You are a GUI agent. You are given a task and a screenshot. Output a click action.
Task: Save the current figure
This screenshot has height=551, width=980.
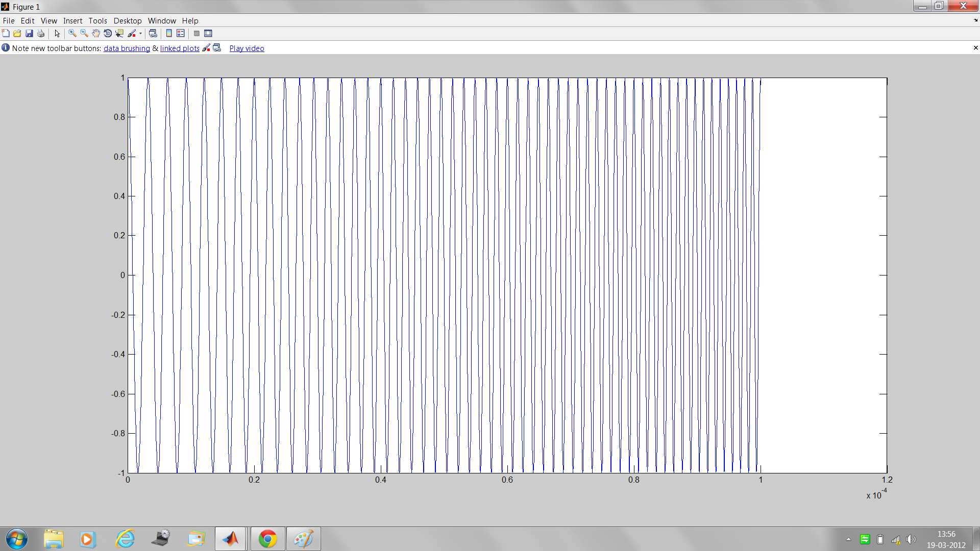(29, 33)
